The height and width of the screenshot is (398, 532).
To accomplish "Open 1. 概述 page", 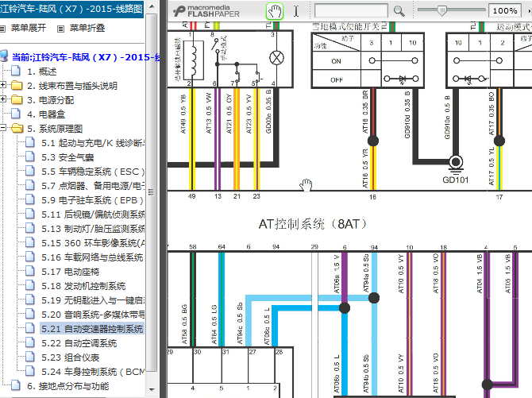I will point(42,71).
